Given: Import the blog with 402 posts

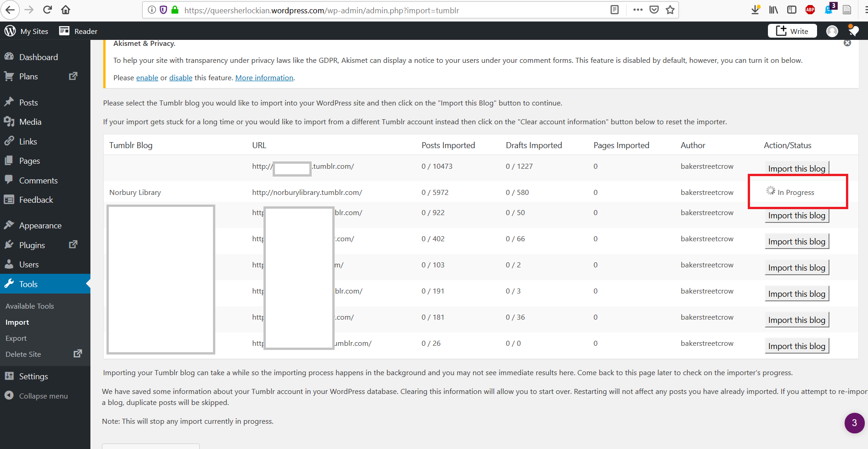Looking at the screenshot, I should (x=797, y=241).
